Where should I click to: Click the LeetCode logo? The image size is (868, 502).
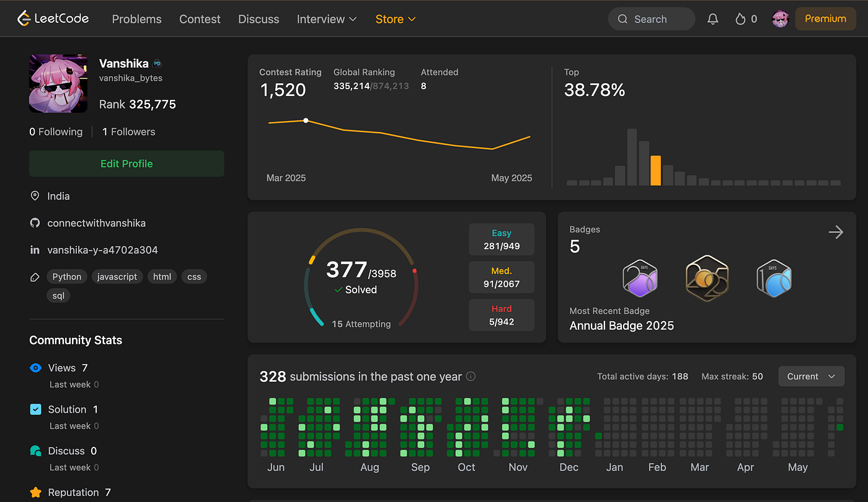pyautogui.click(x=53, y=19)
